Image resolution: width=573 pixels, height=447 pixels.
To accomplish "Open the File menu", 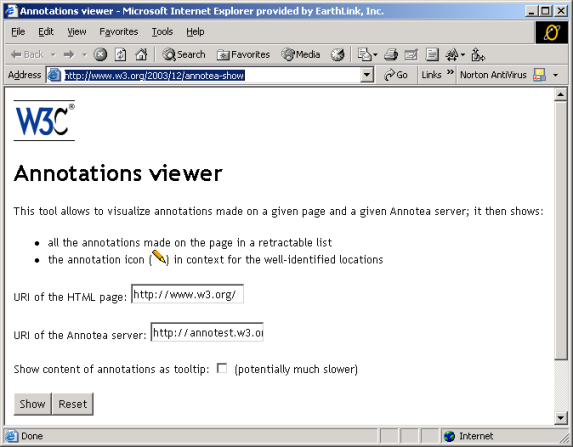I will pos(18,32).
